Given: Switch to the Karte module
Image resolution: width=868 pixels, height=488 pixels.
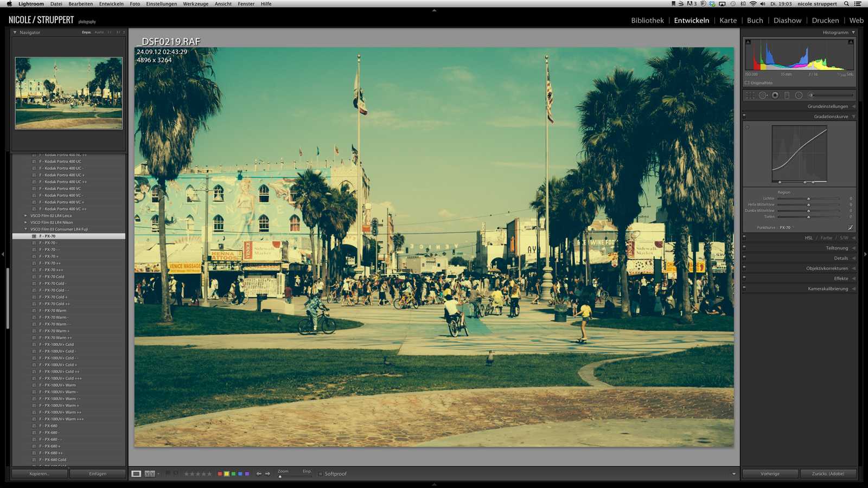Looking at the screenshot, I should [728, 21].
